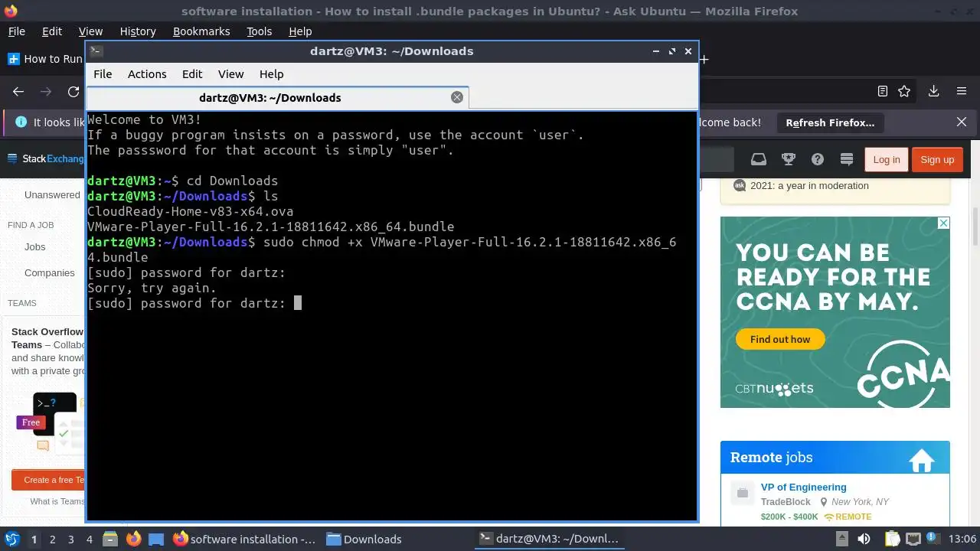Open the terminal window menu icon in title bar
Viewport: 980px width, 551px height.
pos(96,51)
